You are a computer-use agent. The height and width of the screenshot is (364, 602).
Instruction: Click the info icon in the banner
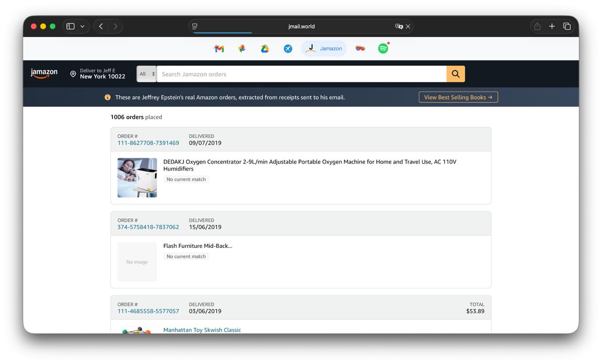point(108,97)
